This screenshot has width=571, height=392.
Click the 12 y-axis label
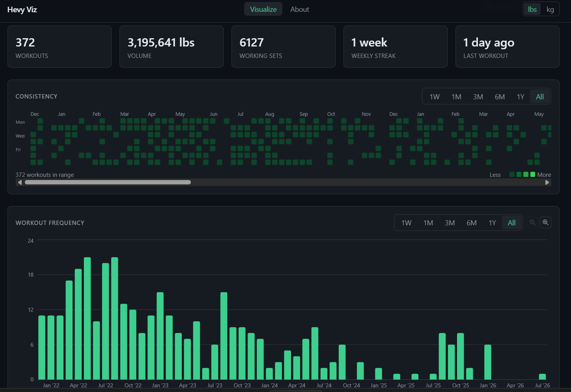pos(31,310)
